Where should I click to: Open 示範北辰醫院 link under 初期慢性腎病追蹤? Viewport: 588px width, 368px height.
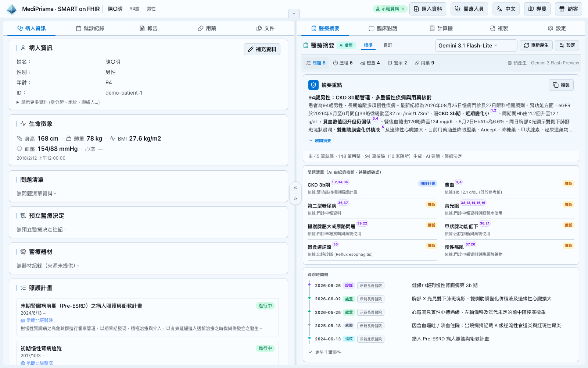pos(37,363)
